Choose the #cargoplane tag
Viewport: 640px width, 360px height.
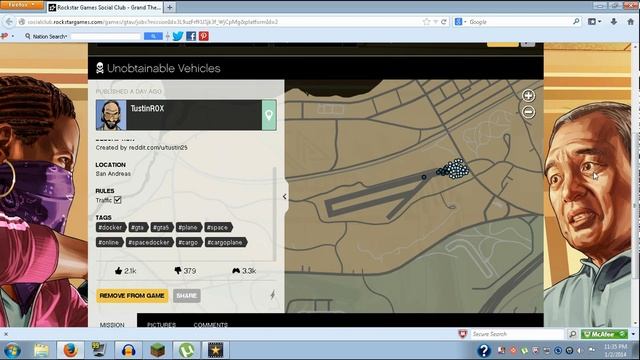point(225,242)
